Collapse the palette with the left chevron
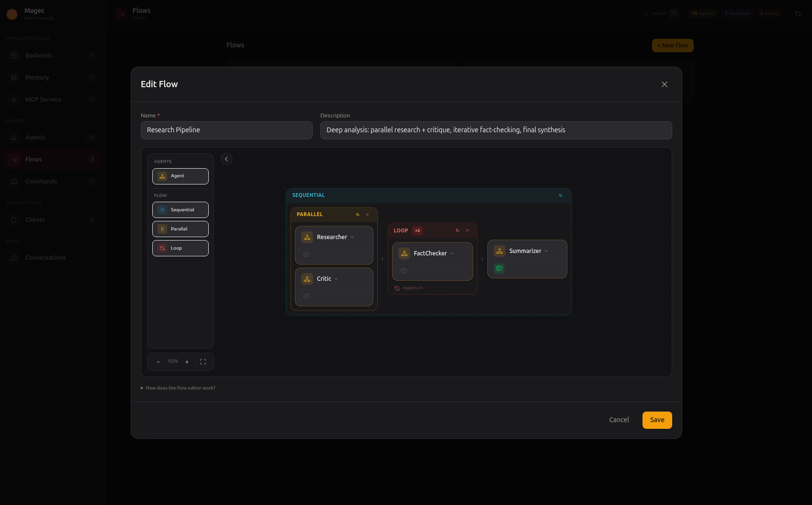This screenshot has height=505, width=812. tap(226, 159)
